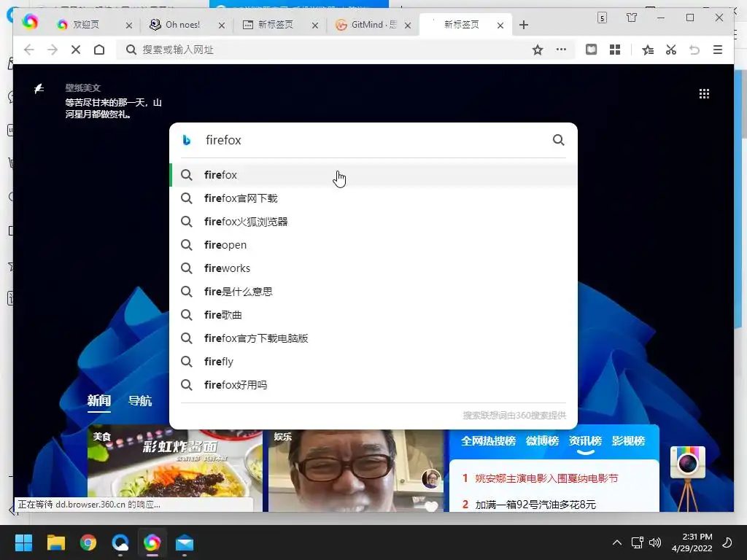Click the 360 browser logo icon

click(x=30, y=22)
